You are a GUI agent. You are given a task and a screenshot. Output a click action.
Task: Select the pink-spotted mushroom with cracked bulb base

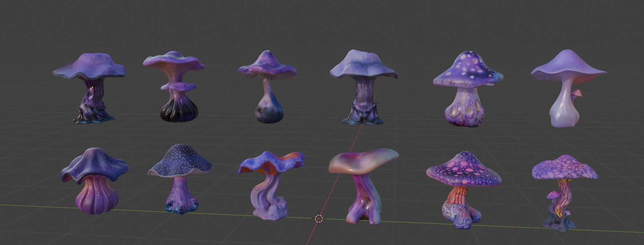tap(464, 190)
